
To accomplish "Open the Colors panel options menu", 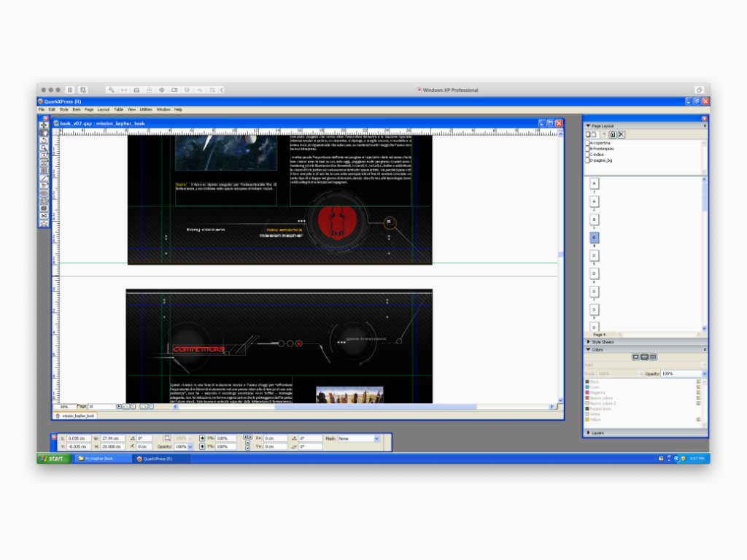I will (705, 349).
